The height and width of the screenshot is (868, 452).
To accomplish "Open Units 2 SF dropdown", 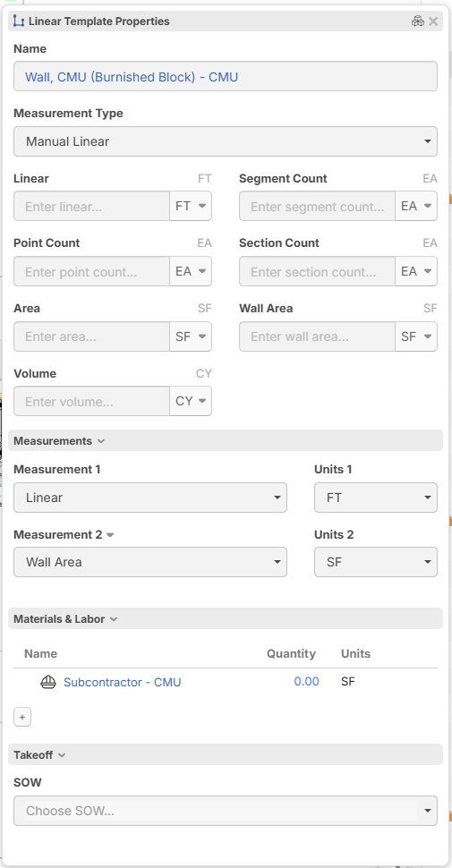I will coord(376,562).
